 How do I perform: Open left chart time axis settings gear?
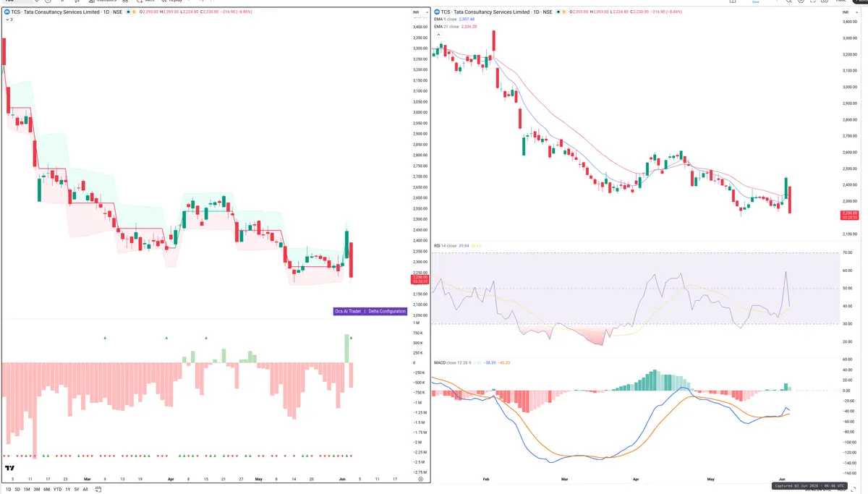[x=420, y=479]
